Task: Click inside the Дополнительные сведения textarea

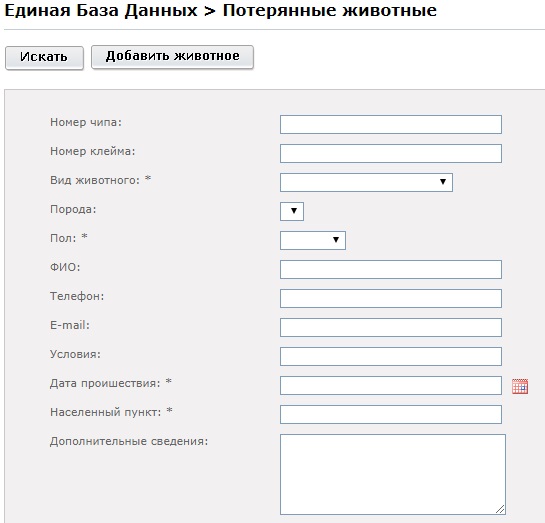Action: [393, 474]
